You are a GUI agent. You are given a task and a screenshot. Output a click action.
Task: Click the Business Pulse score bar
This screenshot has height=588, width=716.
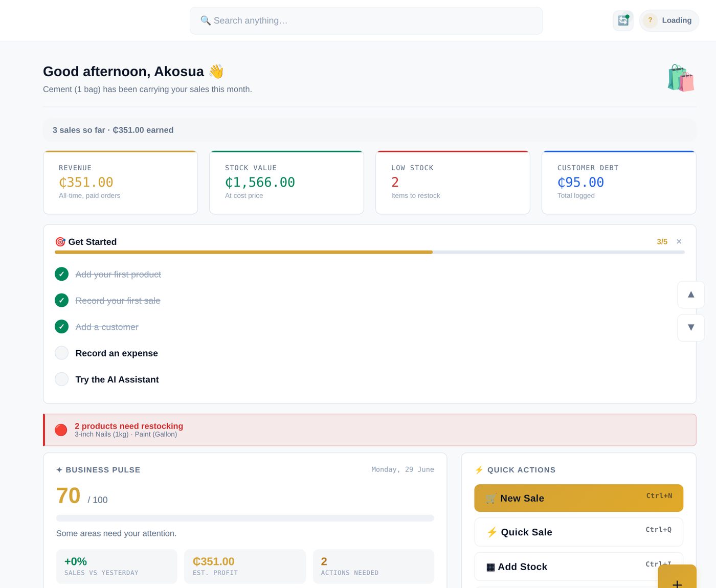(245, 518)
